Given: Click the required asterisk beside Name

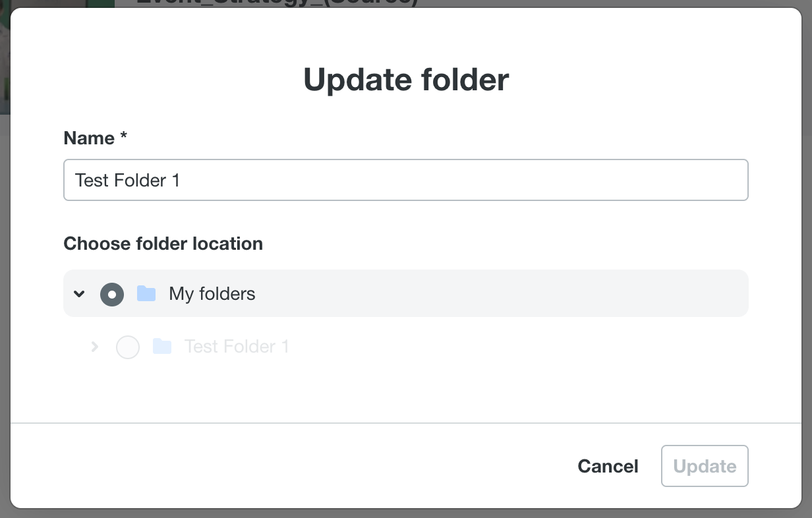Looking at the screenshot, I should 123,137.
